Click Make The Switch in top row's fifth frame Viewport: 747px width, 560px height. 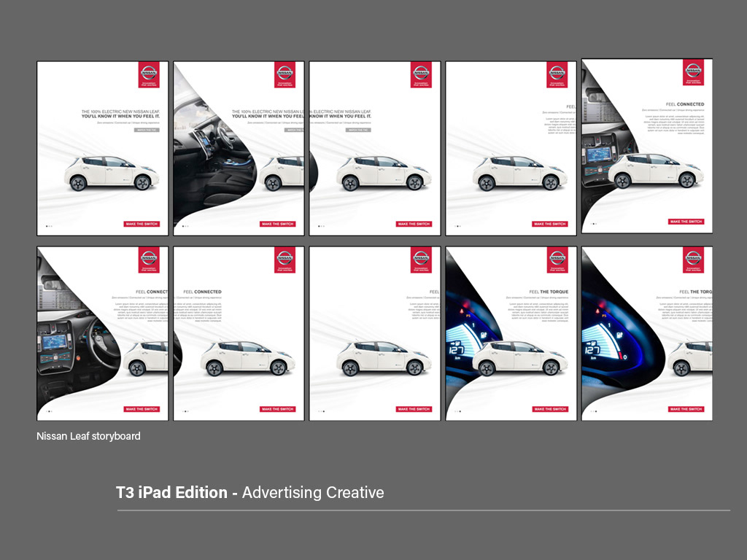tap(686, 222)
